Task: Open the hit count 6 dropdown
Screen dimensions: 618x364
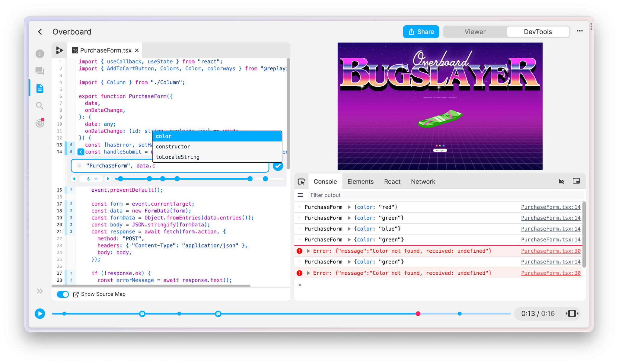Action: tap(91, 179)
